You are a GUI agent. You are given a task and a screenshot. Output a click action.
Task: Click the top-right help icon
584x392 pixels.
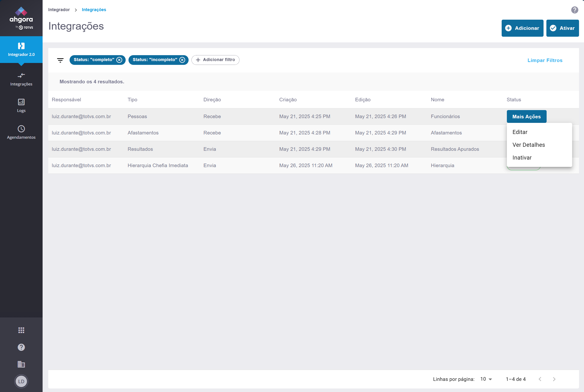pos(575,10)
